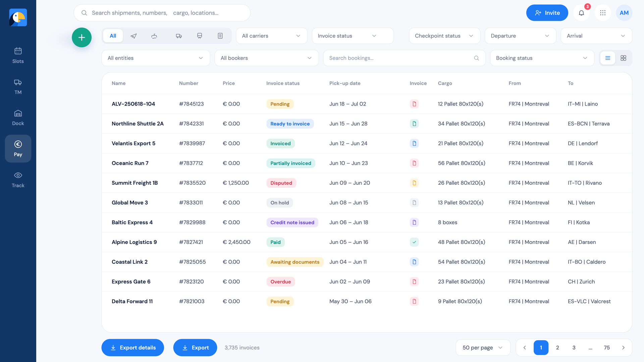The width and height of the screenshot is (644, 362).
Task: Focus the search shipments field
Action: pyautogui.click(x=162, y=13)
